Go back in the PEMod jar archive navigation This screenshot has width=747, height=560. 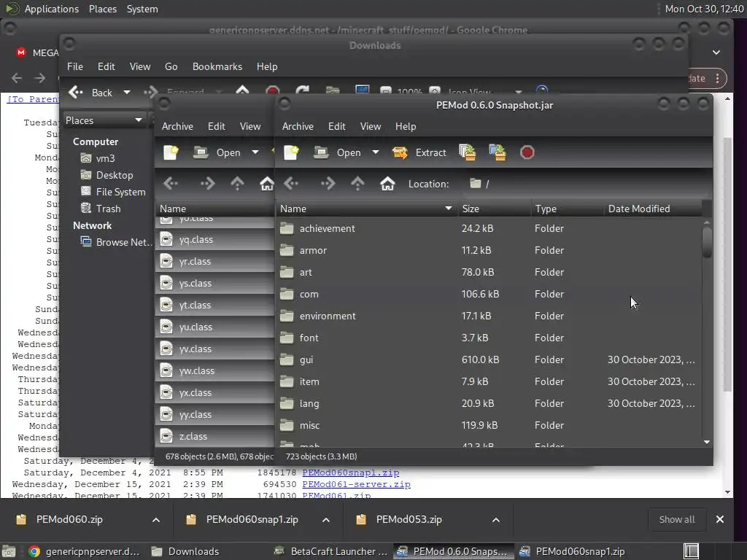[291, 183]
